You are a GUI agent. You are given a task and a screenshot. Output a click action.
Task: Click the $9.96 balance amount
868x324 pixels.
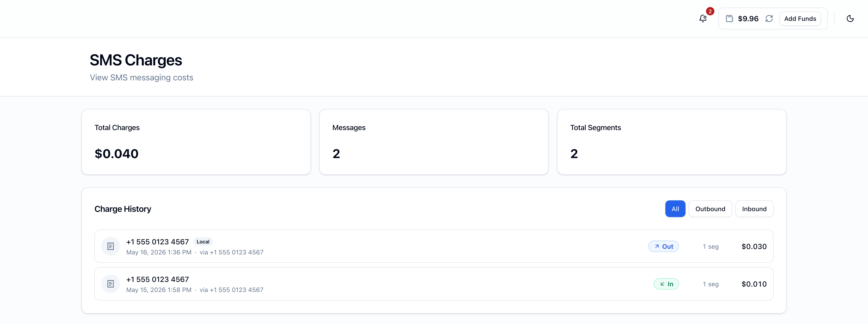pyautogui.click(x=748, y=19)
